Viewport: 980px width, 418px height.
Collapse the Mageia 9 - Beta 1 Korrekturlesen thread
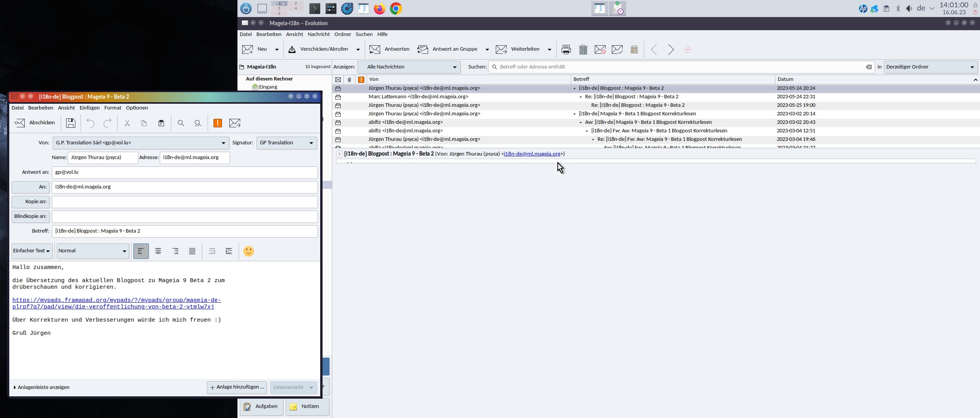[574, 114]
